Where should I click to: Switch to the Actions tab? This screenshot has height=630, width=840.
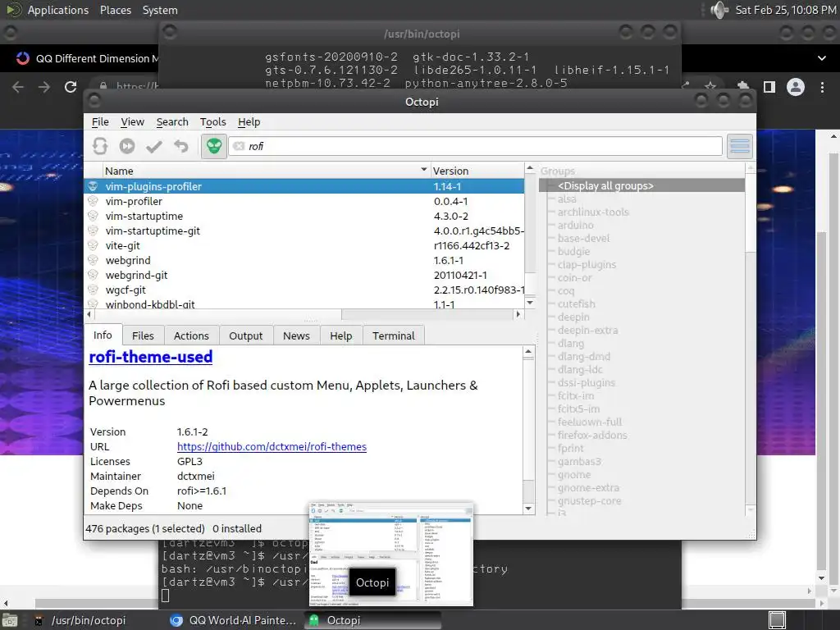click(191, 336)
